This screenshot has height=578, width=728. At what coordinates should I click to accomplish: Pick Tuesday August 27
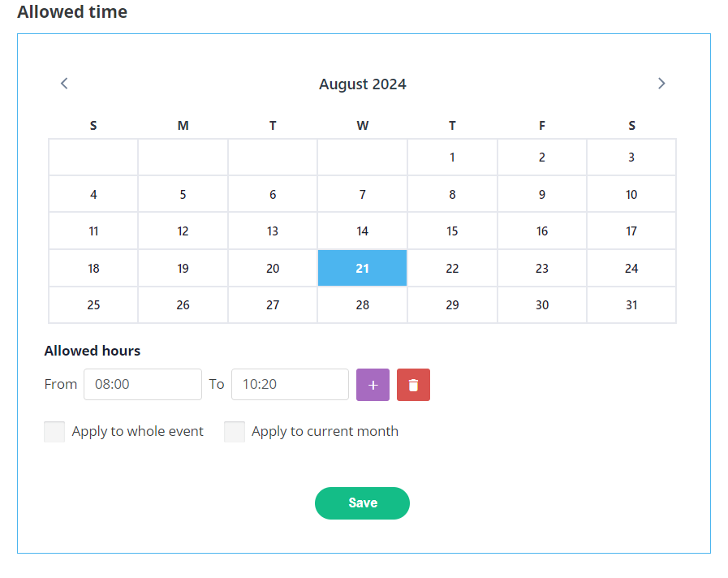tap(273, 305)
